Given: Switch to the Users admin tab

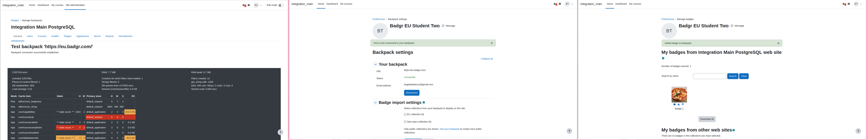Looking at the screenshot, I should (x=30, y=36).
